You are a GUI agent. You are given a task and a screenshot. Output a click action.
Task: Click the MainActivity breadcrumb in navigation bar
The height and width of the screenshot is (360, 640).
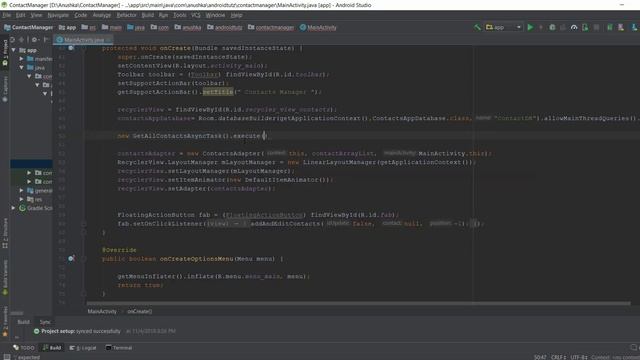click(x=318, y=27)
